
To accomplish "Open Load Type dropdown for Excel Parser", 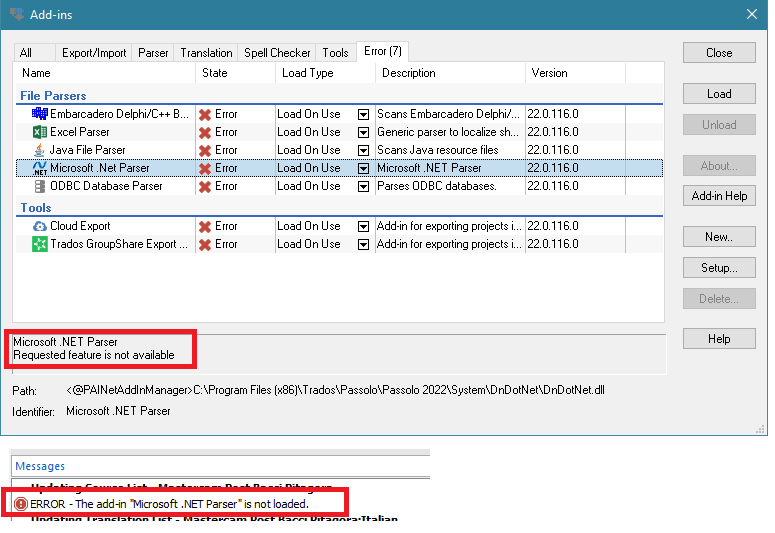I will coord(363,133).
